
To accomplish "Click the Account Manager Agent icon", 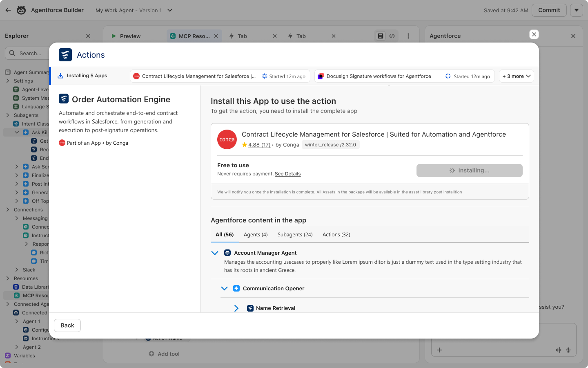I will [x=227, y=253].
